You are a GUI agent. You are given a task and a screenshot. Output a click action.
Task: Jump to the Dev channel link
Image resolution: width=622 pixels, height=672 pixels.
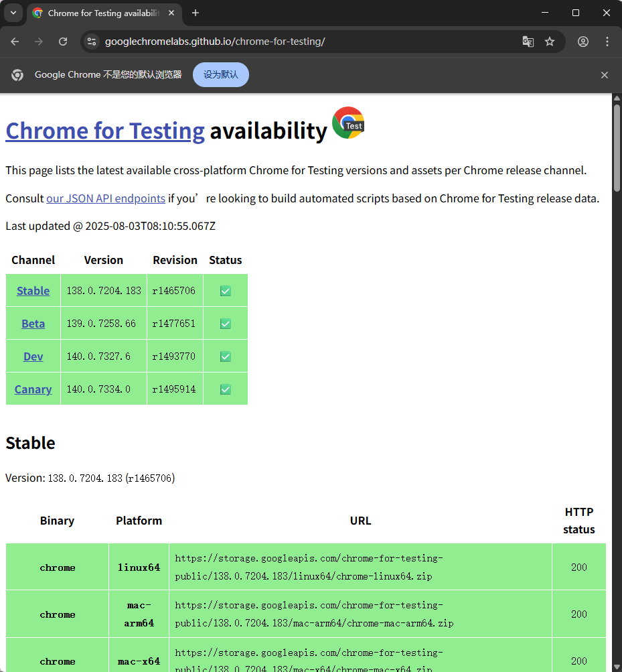[x=33, y=356]
